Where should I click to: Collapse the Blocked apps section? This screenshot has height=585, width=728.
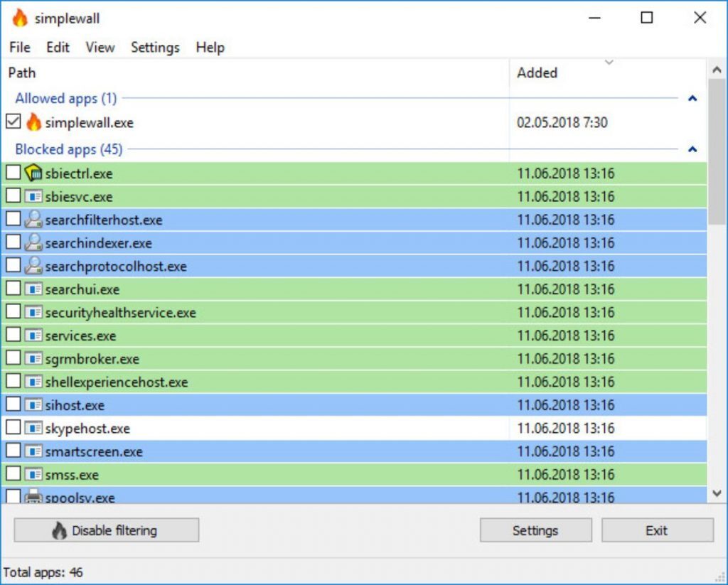pyautogui.click(x=692, y=149)
